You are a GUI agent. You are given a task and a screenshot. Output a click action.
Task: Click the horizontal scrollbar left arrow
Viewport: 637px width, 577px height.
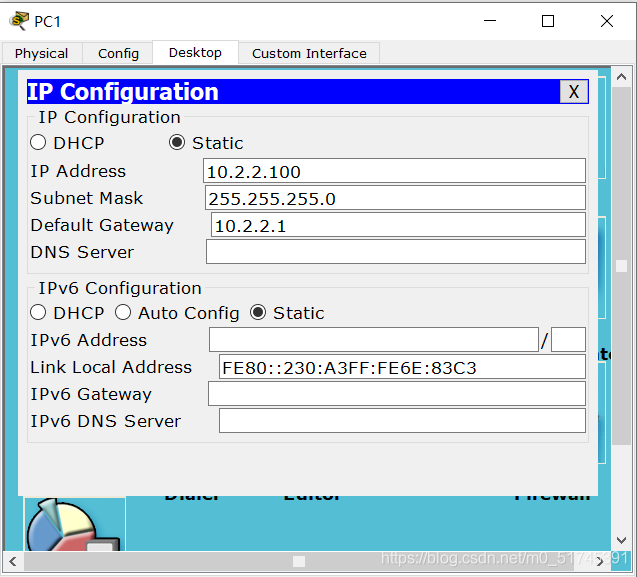point(13,562)
